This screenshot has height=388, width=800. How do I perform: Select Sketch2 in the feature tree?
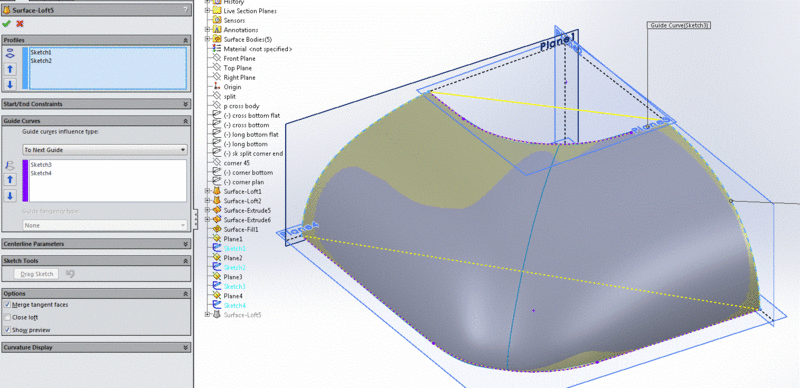point(235,268)
